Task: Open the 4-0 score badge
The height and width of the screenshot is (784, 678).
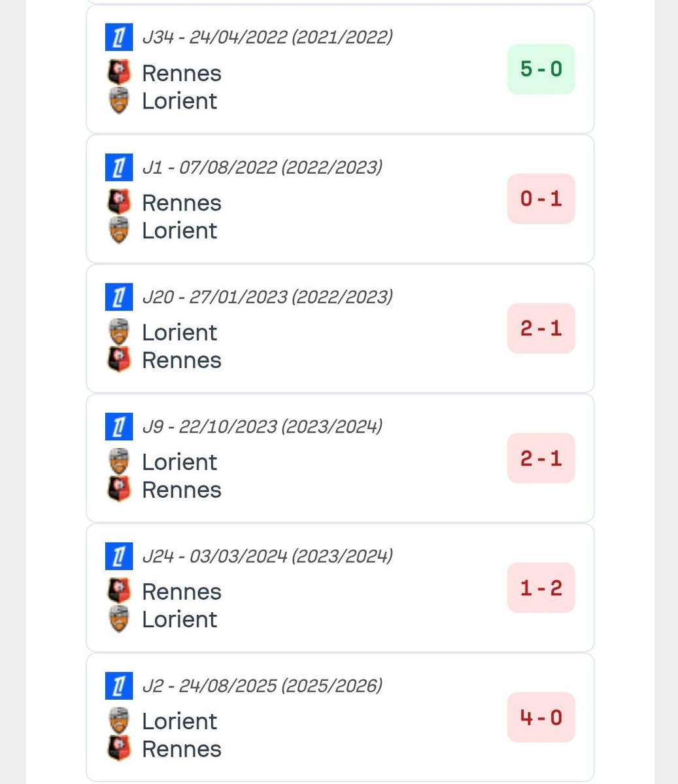Action: click(541, 717)
